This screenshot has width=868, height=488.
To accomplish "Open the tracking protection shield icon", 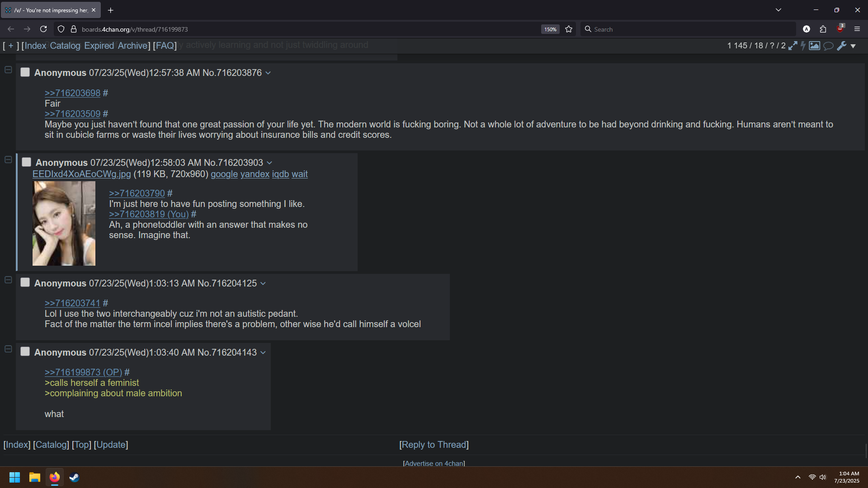I will (x=61, y=29).
